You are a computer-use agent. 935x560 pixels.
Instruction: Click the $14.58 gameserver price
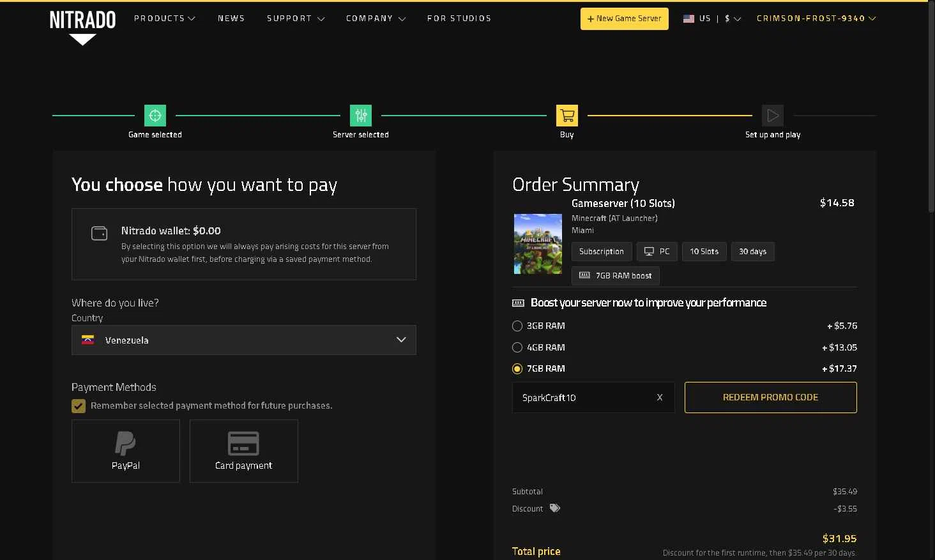pyautogui.click(x=837, y=203)
